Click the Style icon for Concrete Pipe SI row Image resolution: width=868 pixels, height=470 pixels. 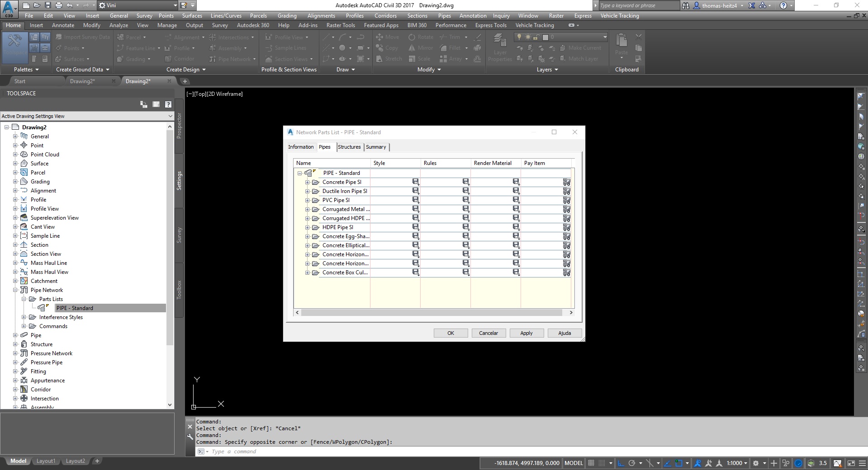416,182
